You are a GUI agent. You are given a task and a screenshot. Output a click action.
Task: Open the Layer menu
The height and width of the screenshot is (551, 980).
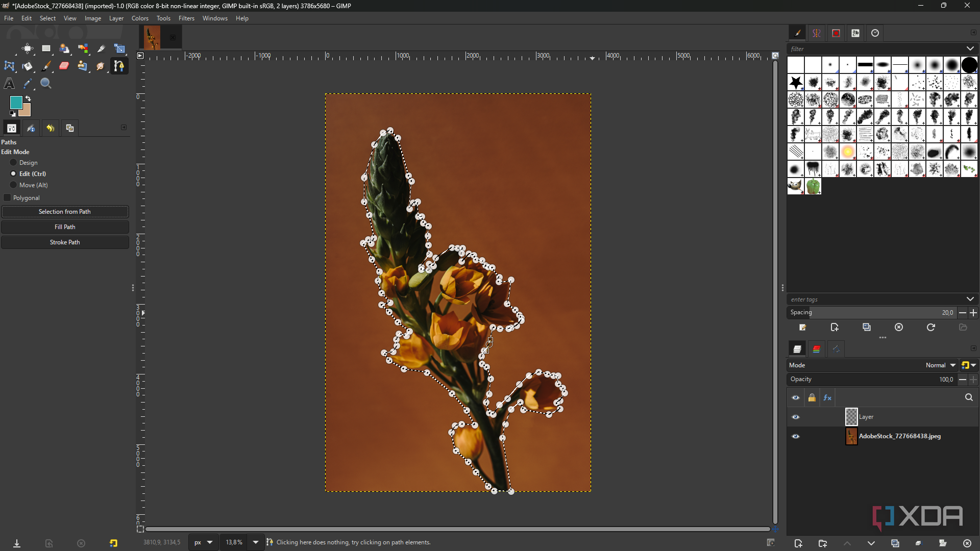pyautogui.click(x=116, y=18)
